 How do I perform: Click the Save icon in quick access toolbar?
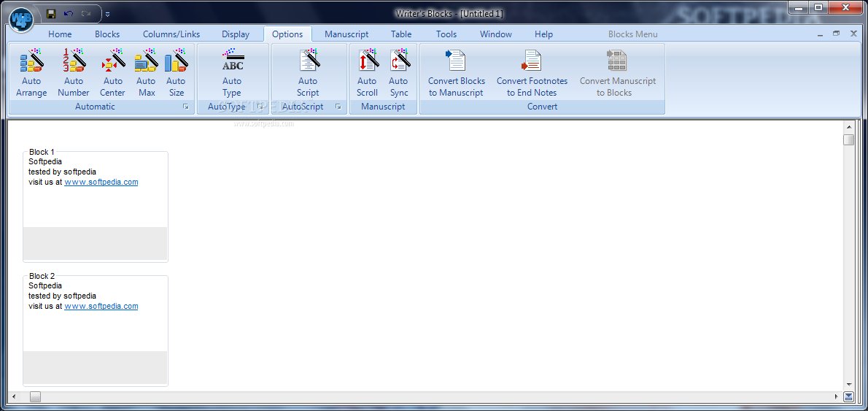click(x=51, y=13)
